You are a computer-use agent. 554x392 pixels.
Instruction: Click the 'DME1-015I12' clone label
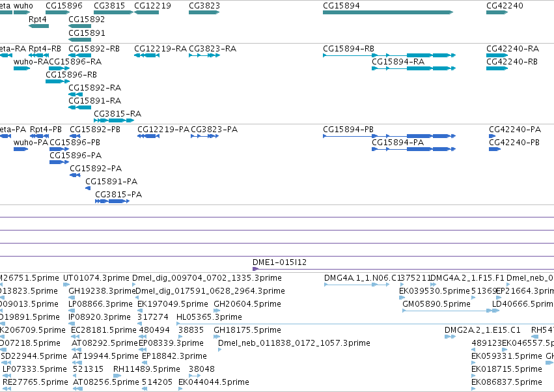pyautogui.click(x=279, y=262)
